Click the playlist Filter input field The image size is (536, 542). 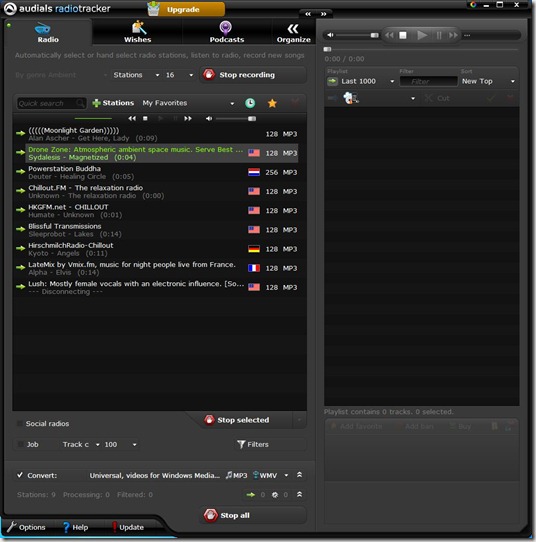pos(429,81)
